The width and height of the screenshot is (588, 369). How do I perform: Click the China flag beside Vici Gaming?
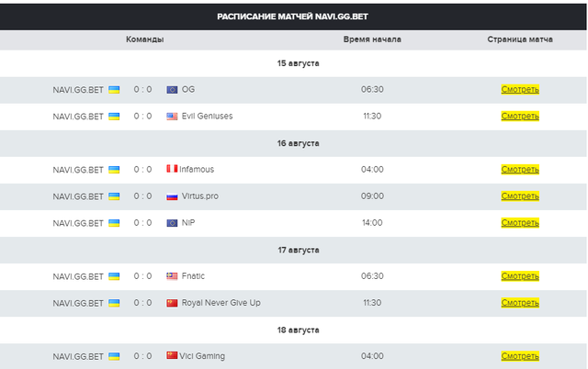click(x=172, y=356)
